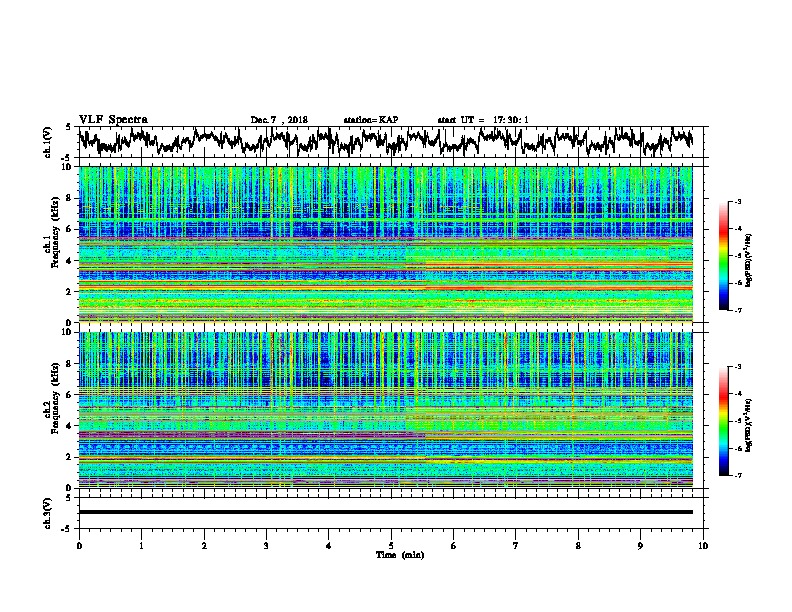Click time axis tick label "6"

tap(453, 546)
